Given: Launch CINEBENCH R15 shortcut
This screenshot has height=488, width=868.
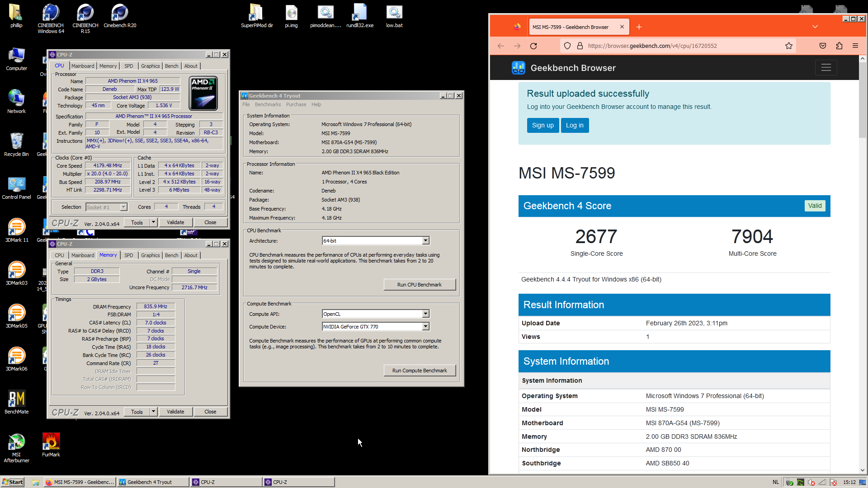Looking at the screenshot, I should pyautogui.click(x=85, y=18).
